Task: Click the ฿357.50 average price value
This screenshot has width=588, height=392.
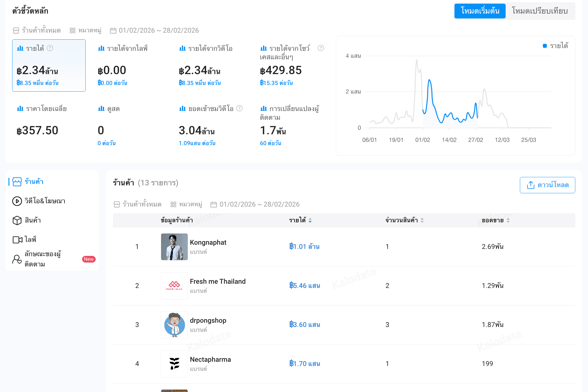Action: (37, 131)
